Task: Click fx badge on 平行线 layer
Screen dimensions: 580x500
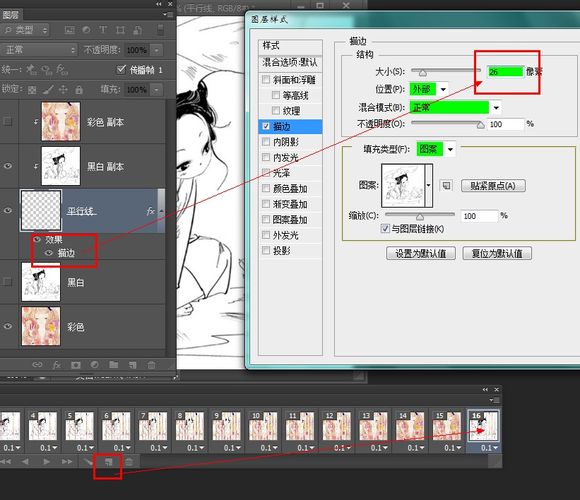Action: tap(150, 211)
